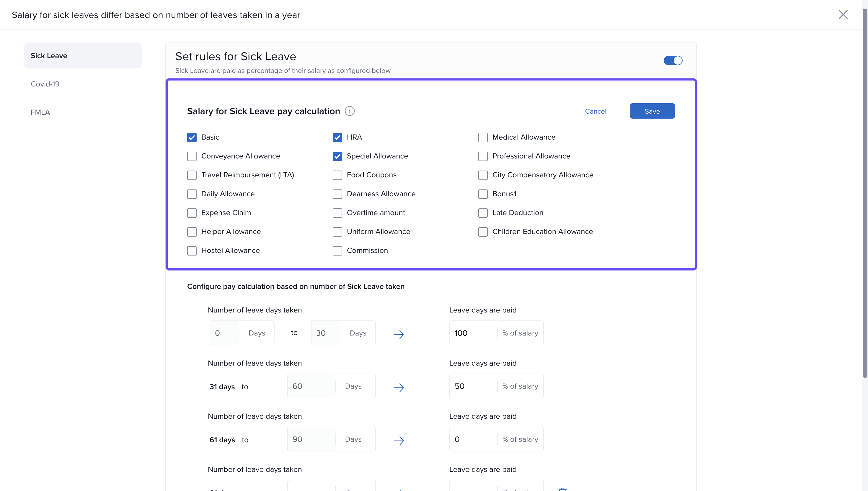Click the arrow icon in the 0 to 30 days row
The image size is (868, 491).
399,334
